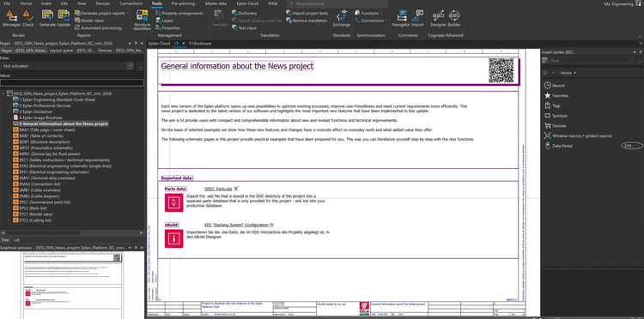Viewport: 644px width, 319px height.
Task: Switch to the S1:Enclosure tab
Action: [x=199, y=43]
